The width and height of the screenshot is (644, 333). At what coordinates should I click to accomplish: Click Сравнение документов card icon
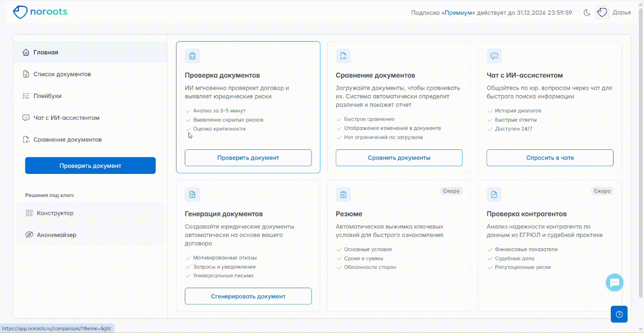[343, 56]
